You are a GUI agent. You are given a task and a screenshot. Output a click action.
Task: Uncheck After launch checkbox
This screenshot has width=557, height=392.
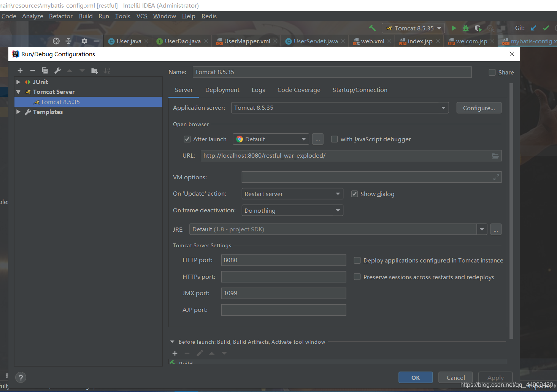(x=187, y=139)
